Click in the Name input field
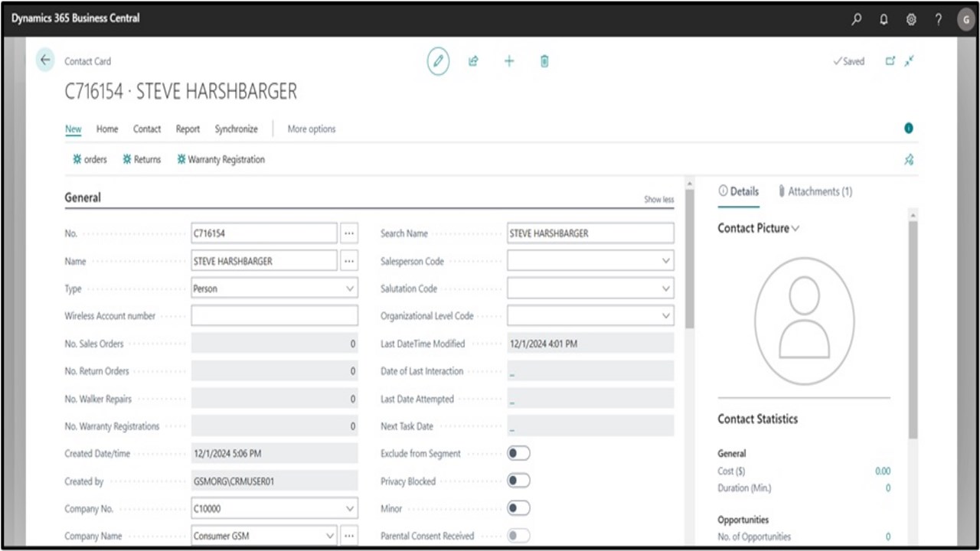The image size is (980, 551). pos(264,261)
